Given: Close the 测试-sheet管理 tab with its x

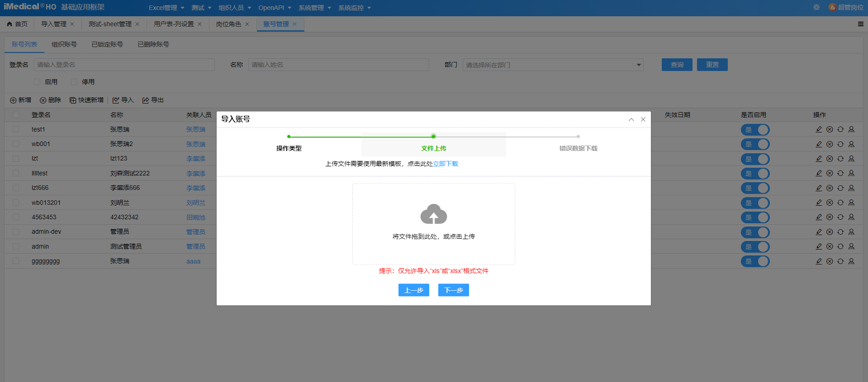Looking at the screenshot, I should 137,24.
